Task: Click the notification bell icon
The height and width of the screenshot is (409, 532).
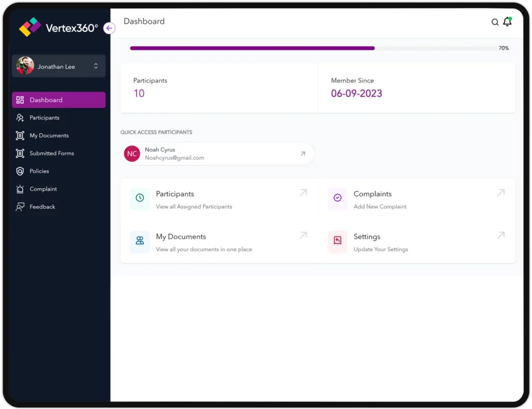Action: [508, 22]
